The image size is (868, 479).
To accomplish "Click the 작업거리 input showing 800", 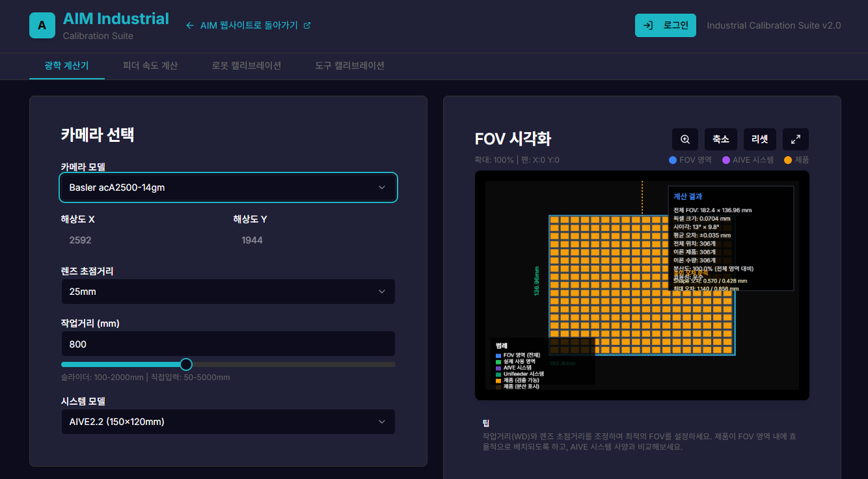I will [228, 344].
